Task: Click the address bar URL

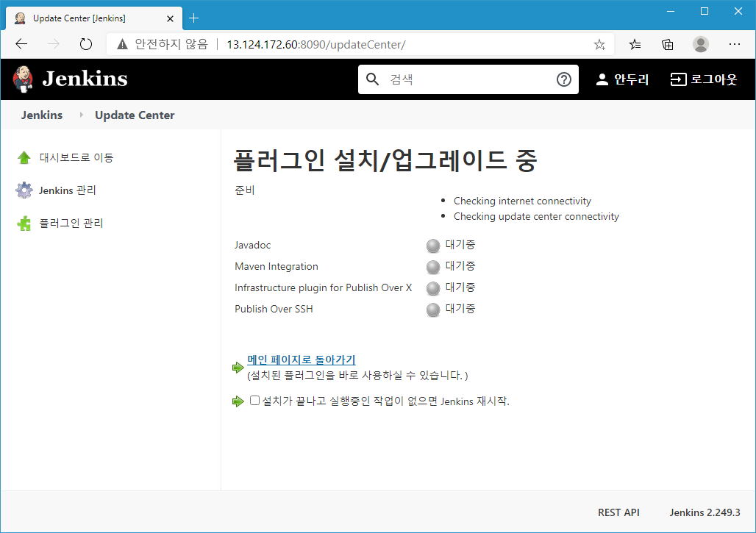Action: (x=315, y=44)
